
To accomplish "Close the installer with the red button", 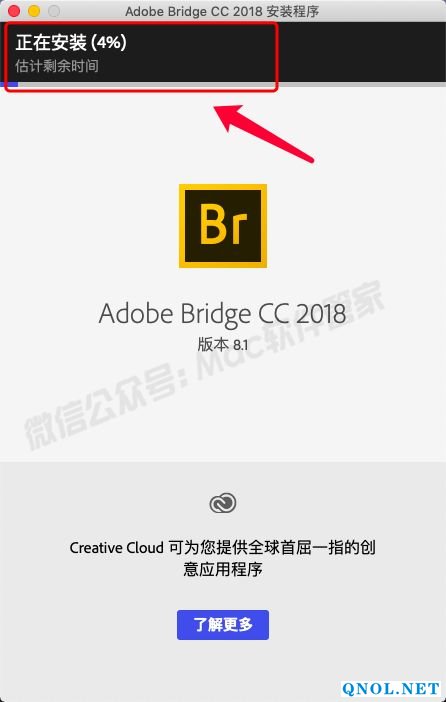I will [x=14, y=11].
